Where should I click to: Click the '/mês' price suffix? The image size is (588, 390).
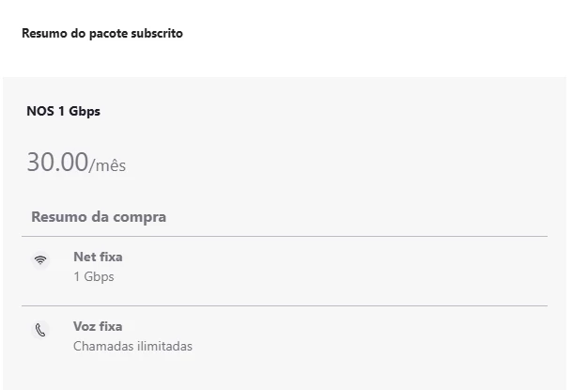click(x=107, y=165)
